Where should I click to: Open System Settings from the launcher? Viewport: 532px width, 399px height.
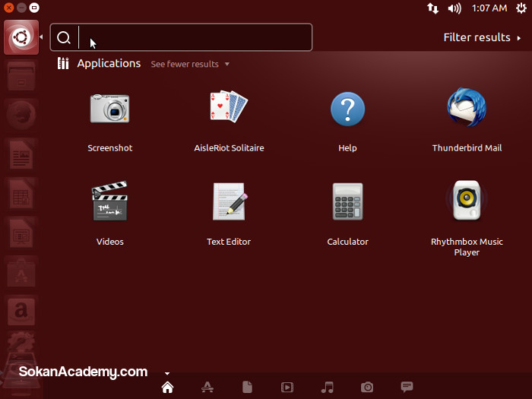pos(21,343)
